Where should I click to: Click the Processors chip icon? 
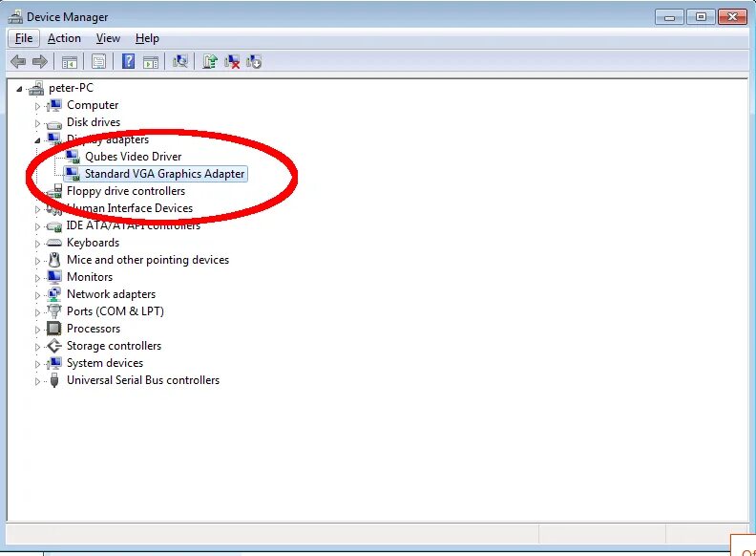(54, 329)
